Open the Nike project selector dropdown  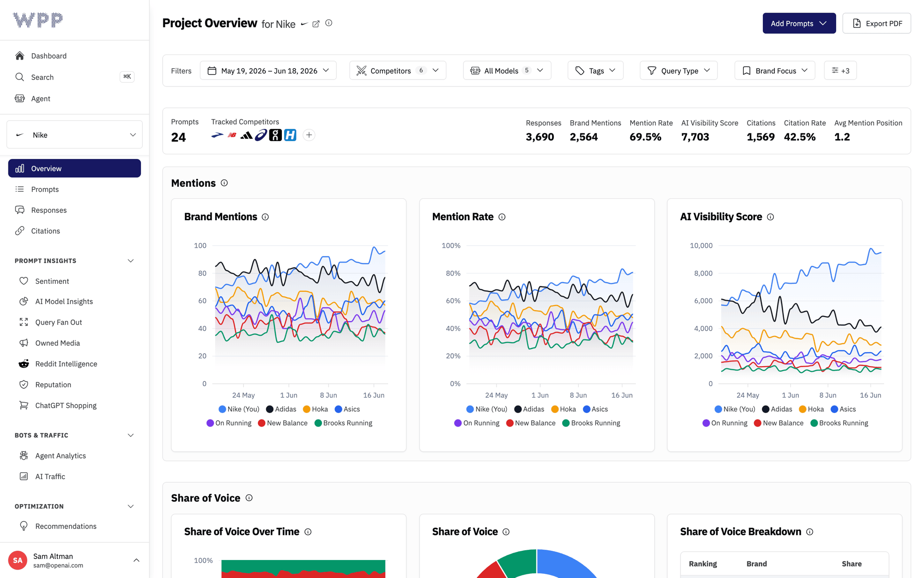(74, 135)
